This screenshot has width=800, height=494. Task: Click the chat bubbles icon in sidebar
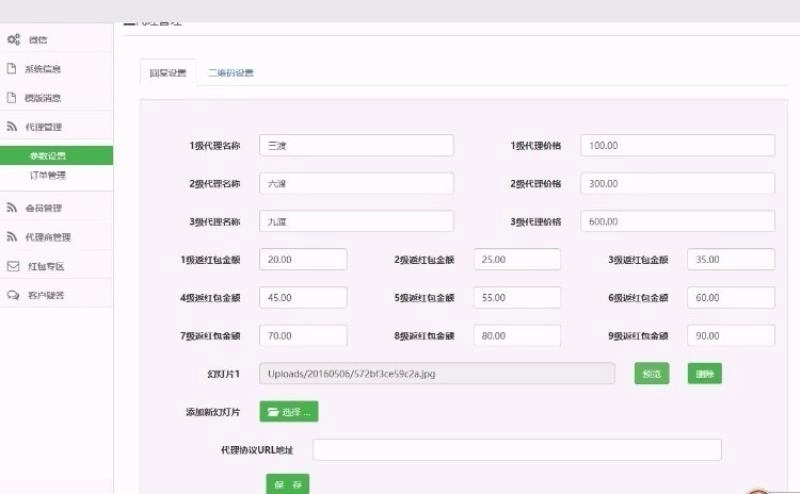point(13,295)
